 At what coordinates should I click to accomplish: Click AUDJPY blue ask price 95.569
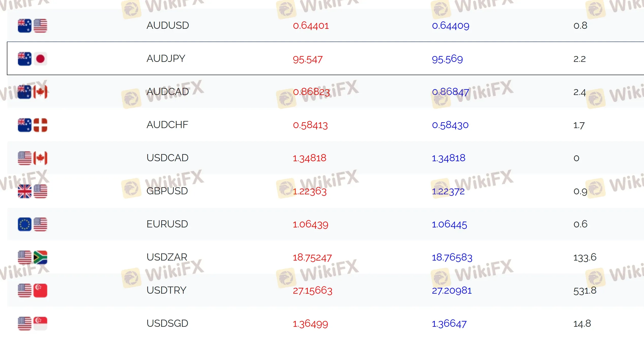point(447,59)
